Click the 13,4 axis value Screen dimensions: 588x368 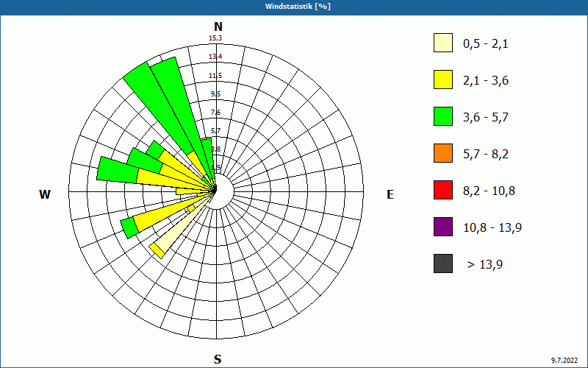coord(215,57)
